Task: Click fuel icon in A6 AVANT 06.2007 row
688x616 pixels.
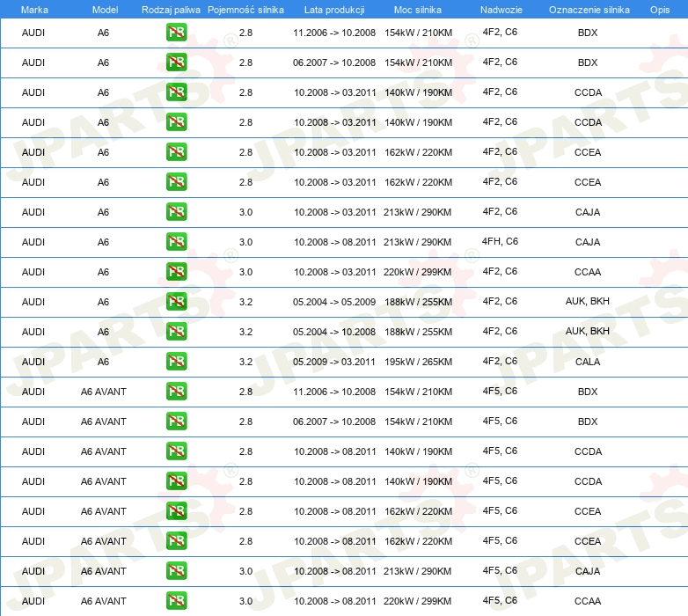Action: (x=176, y=422)
